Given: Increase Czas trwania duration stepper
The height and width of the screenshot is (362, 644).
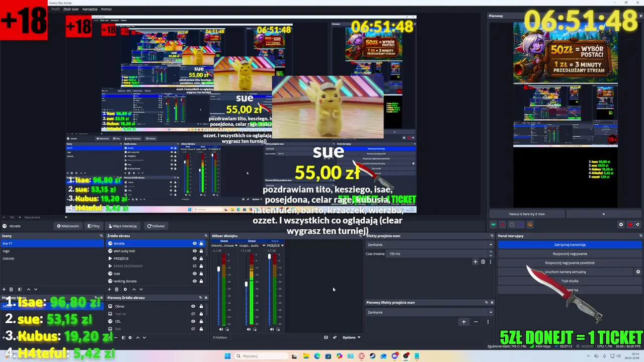Looking at the screenshot, I should coord(491,252).
